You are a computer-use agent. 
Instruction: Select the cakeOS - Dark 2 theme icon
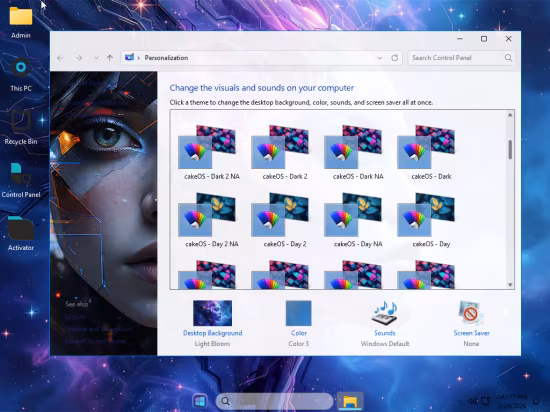pyautogui.click(x=280, y=147)
